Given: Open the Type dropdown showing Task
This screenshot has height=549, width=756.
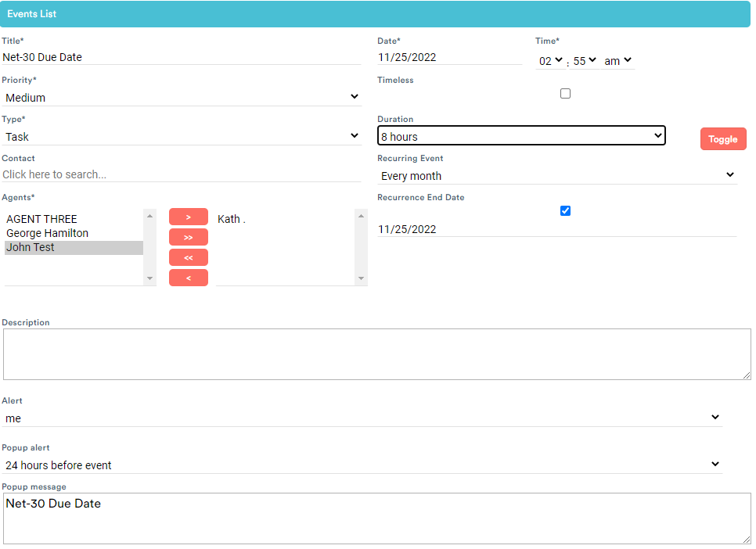Looking at the screenshot, I should (x=182, y=136).
